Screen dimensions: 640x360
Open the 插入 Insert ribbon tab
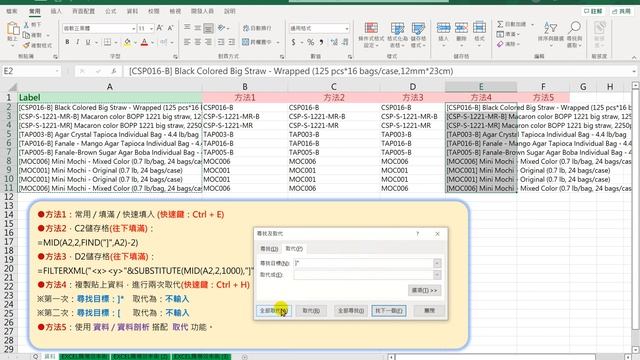pos(56,11)
